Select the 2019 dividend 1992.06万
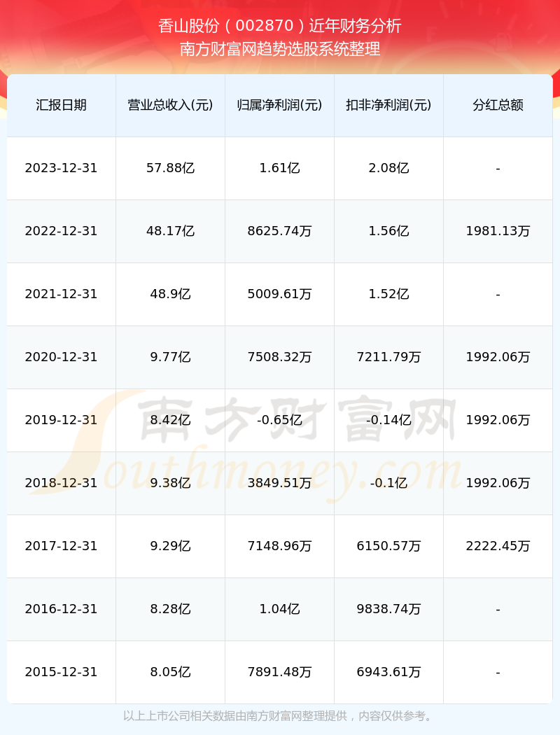 point(498,420)
